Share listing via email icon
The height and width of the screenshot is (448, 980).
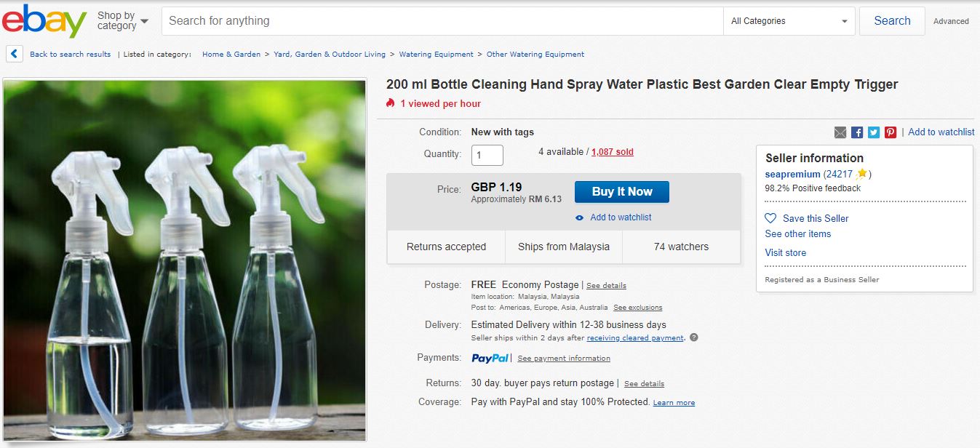pyautogui.click(x=840, y=132)
